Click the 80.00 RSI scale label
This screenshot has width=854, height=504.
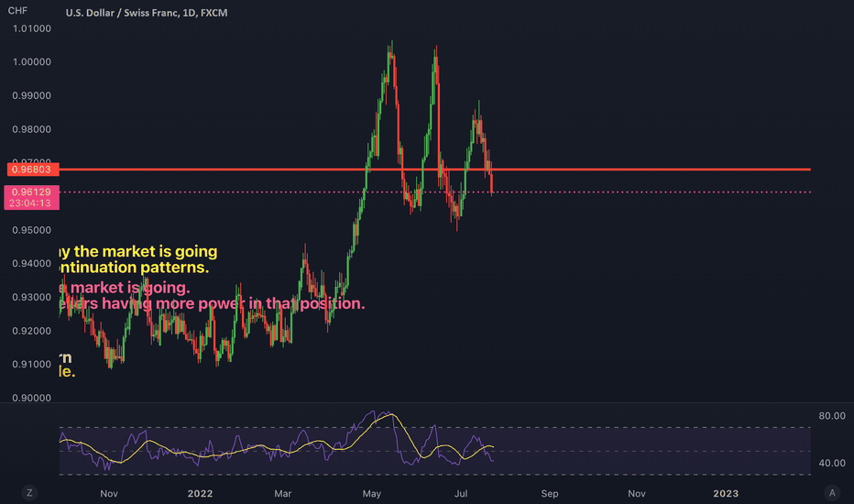(x=832, y=416)
